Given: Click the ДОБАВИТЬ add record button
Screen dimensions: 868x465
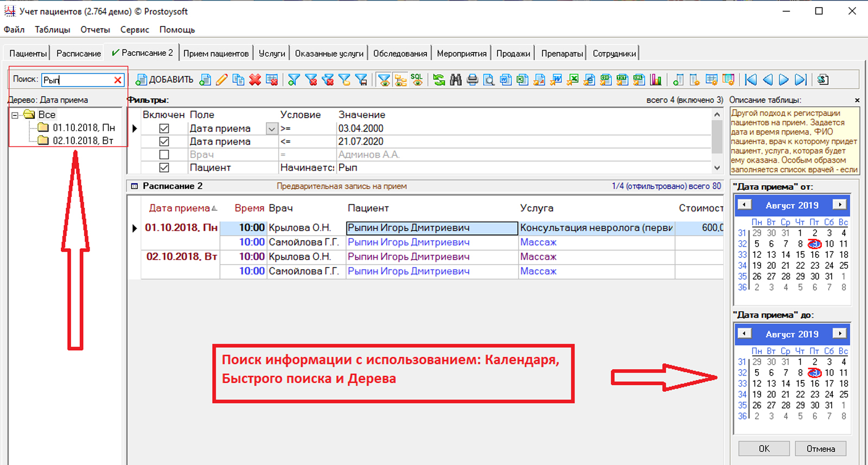Looking at the screenshot, I should pyautogui.click(x=164, y=80).
